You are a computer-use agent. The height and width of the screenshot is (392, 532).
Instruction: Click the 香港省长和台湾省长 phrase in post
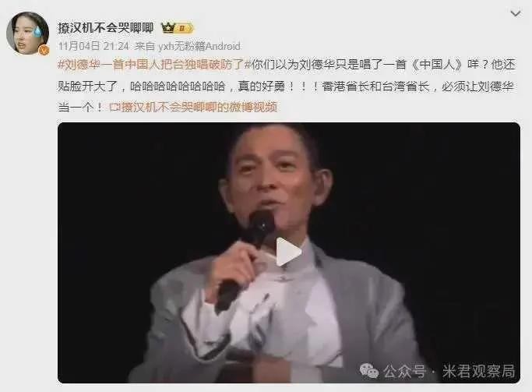click(375, 87)
